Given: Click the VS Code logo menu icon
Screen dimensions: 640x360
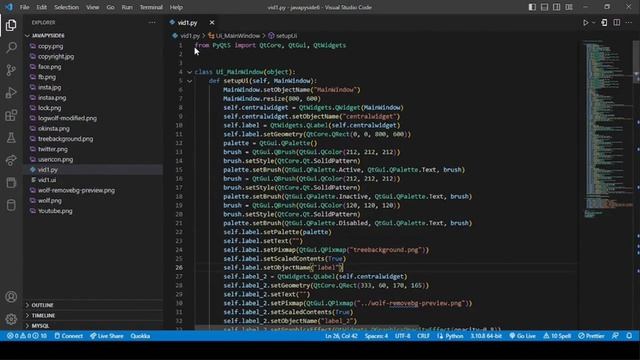Looking at the screenshot, I should coord(9,7).
